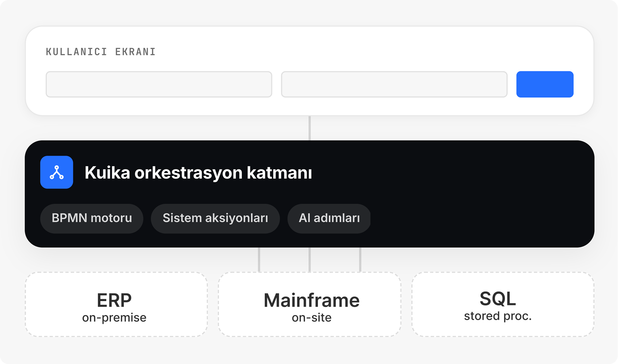Open the SQL stored proc. card
The height and width of the screenshot is (364, 618).
(503, 304)
